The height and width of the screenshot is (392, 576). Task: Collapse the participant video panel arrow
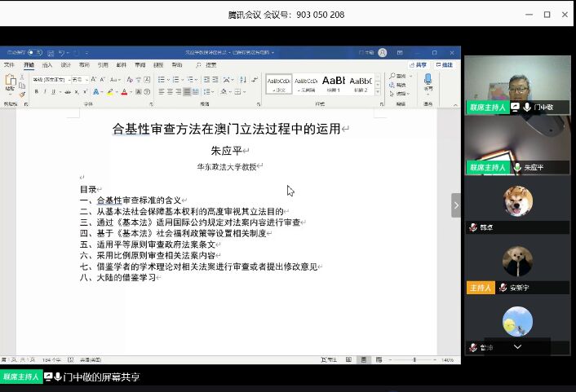pos(456,205)
